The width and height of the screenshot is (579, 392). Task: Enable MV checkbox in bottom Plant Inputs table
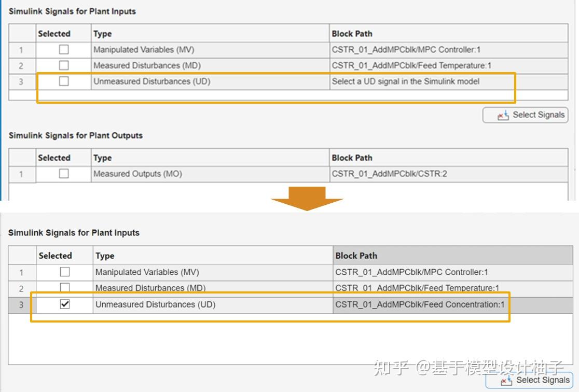pyautogui.click(x=65, y=272)
